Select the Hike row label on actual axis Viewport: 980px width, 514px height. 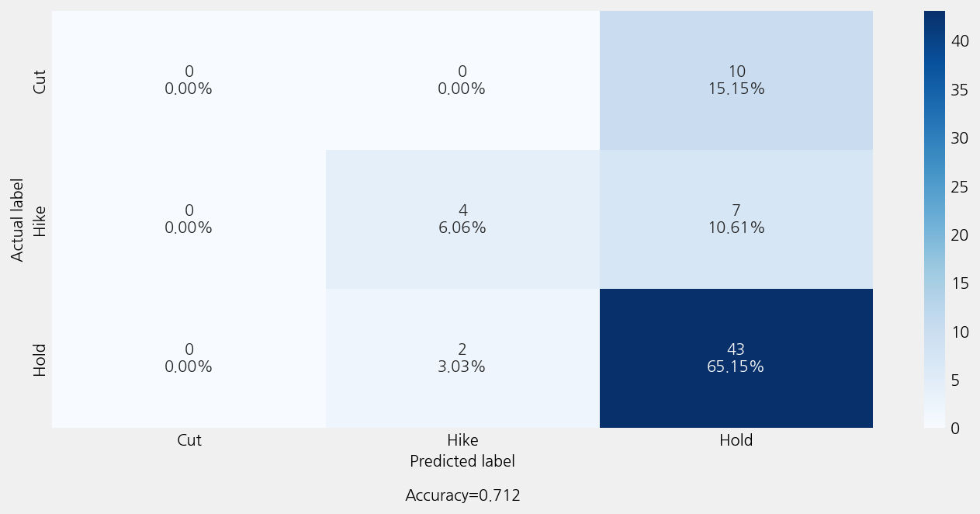(x=40, y=220)
